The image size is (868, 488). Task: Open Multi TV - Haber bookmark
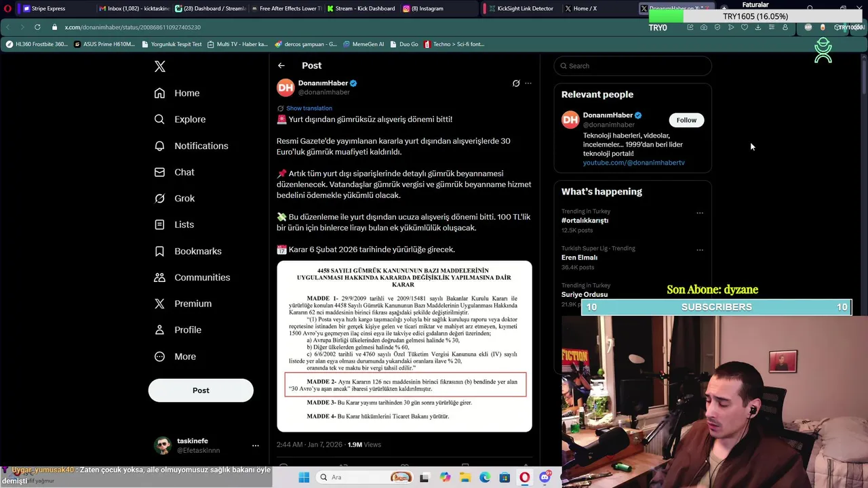[237, 44]
